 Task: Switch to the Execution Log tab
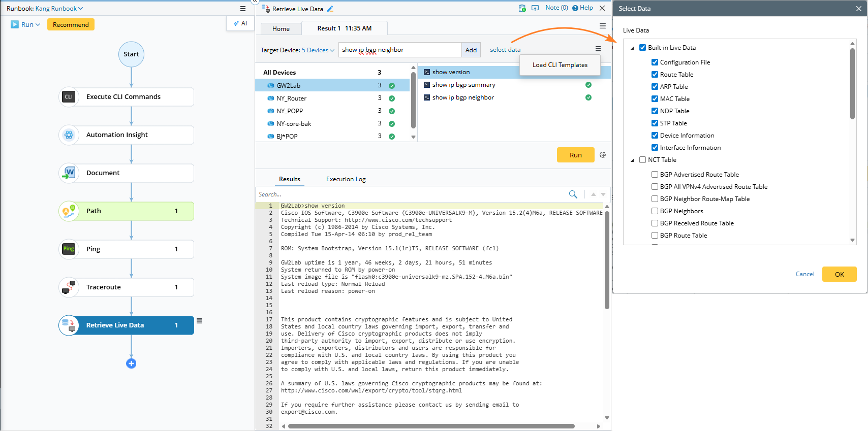point(346,179)
